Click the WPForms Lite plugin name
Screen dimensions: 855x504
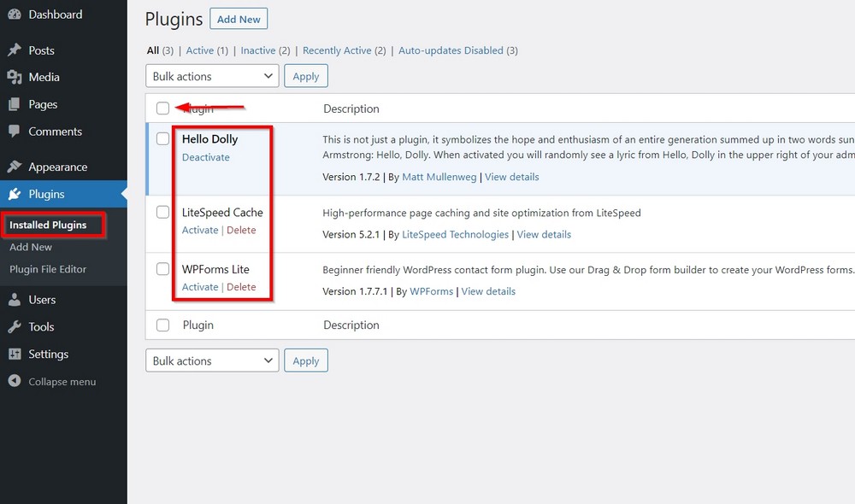[215, 269]
